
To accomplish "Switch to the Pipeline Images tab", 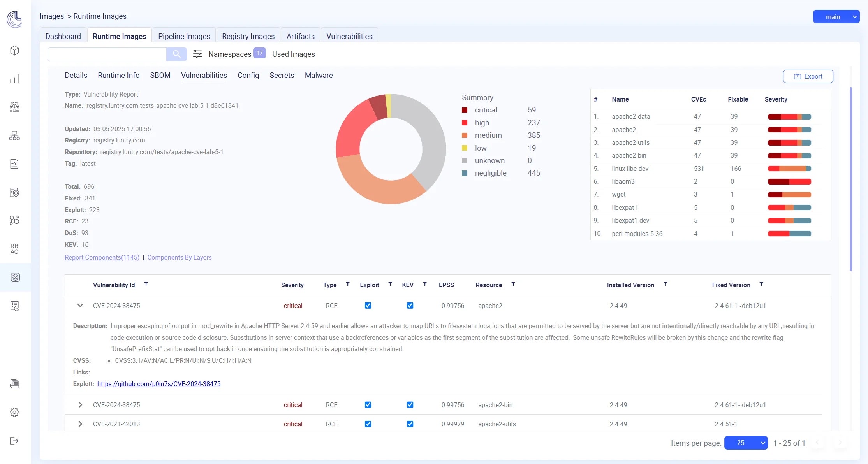I will (x=184, y=36).
